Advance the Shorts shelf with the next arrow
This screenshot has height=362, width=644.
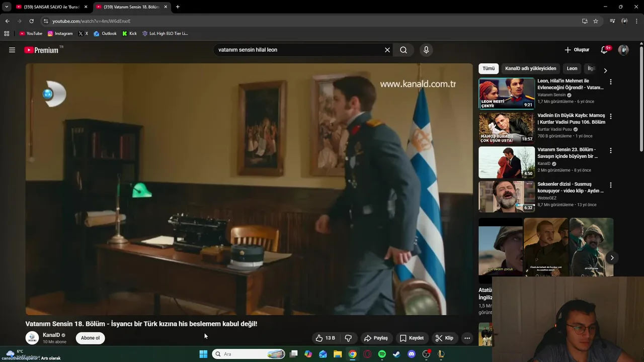point(612,257)
